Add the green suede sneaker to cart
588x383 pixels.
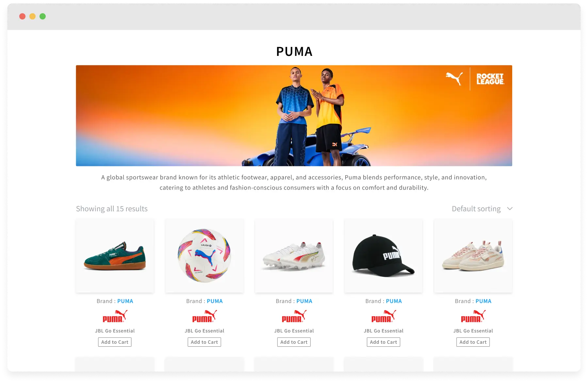tap(115, 342)
